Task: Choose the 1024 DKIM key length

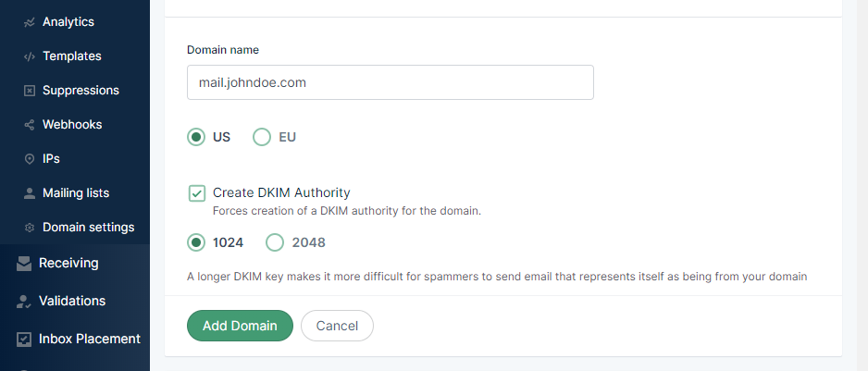Action: click(196, 243)
